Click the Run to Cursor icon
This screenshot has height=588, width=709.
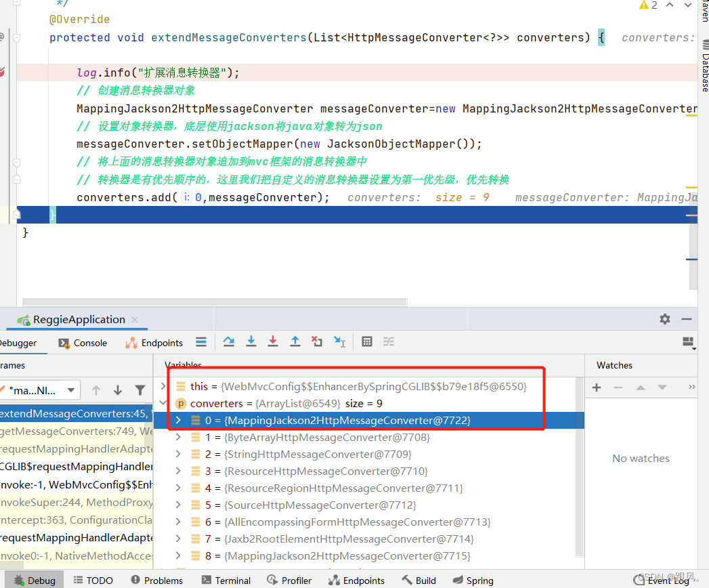pyautogui.click(x=339, y=341)
